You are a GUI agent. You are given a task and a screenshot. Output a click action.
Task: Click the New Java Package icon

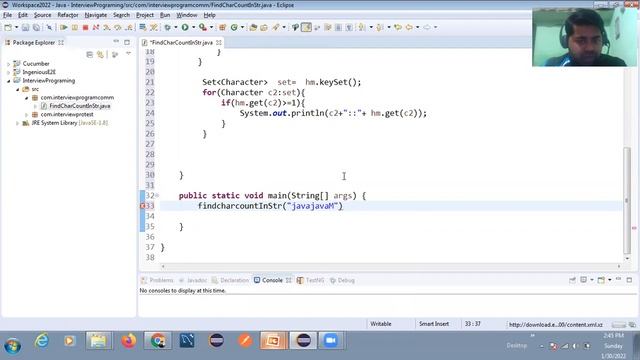[x=222, y=27]
